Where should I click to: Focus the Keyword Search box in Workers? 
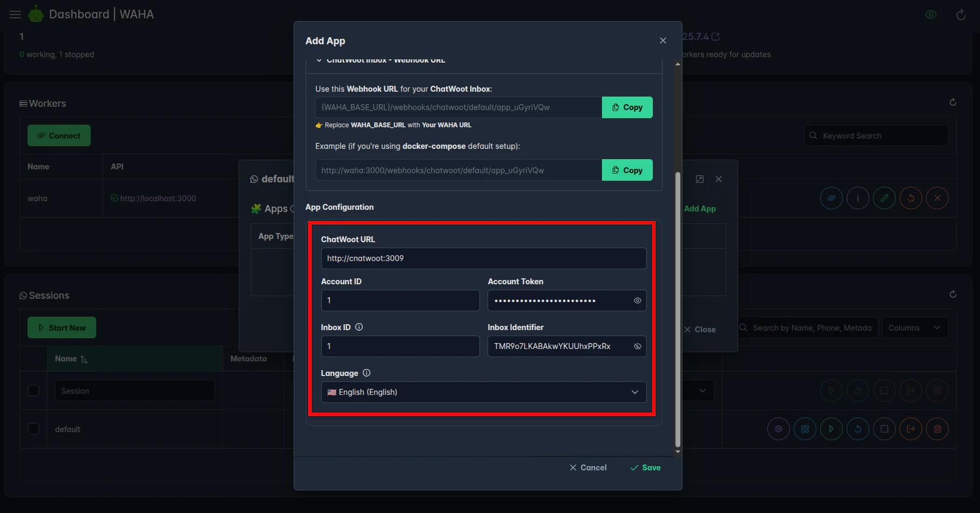point(876,135)
